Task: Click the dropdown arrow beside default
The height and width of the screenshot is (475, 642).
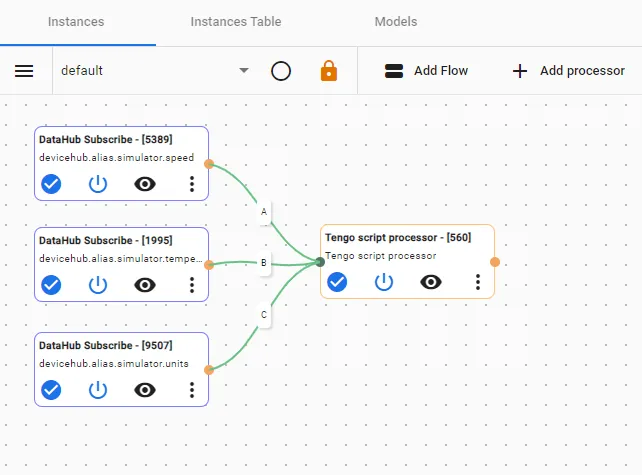Action: [x=244, y=70]
